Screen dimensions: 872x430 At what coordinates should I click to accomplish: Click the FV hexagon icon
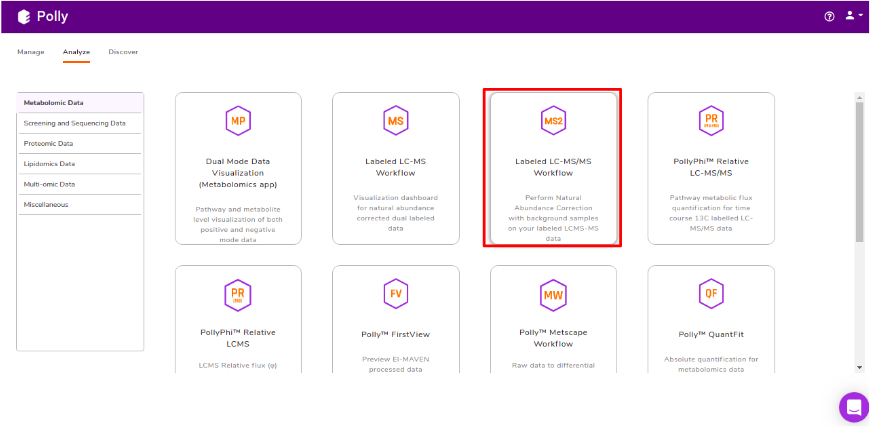pos(396,293)
